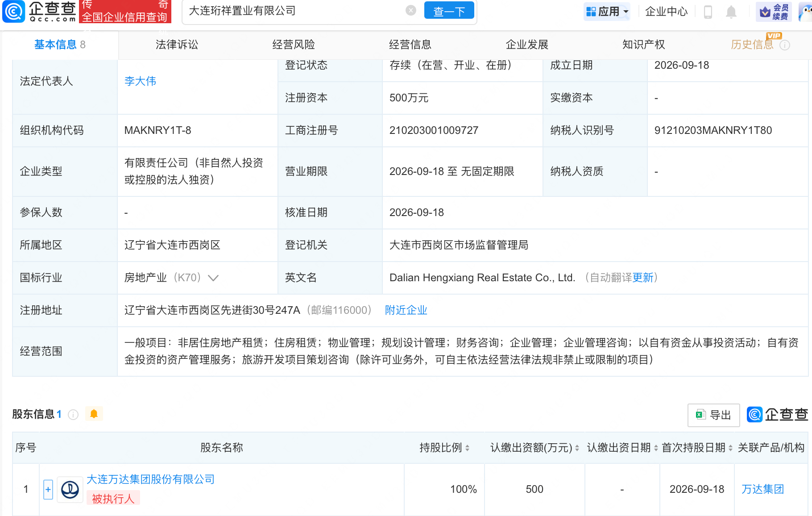
Task: Clear the search box text
Action: (411, 11)
